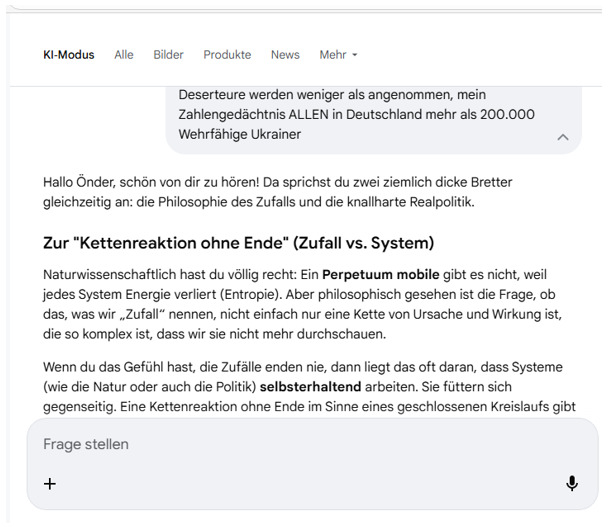The image size is (602, 523).
Task: Click the paragraph starting with Naturwissenschaftlich
Action: (x=300, y=302)
